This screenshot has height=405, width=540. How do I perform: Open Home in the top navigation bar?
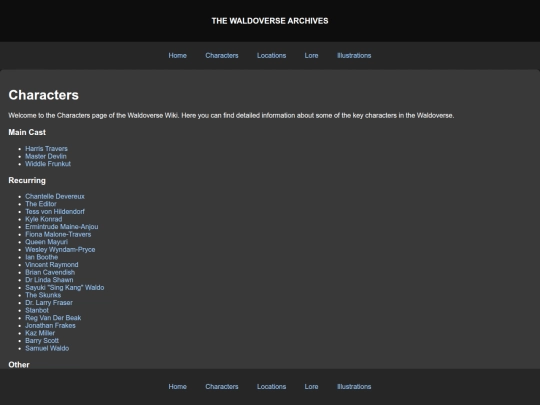point(177,55)
